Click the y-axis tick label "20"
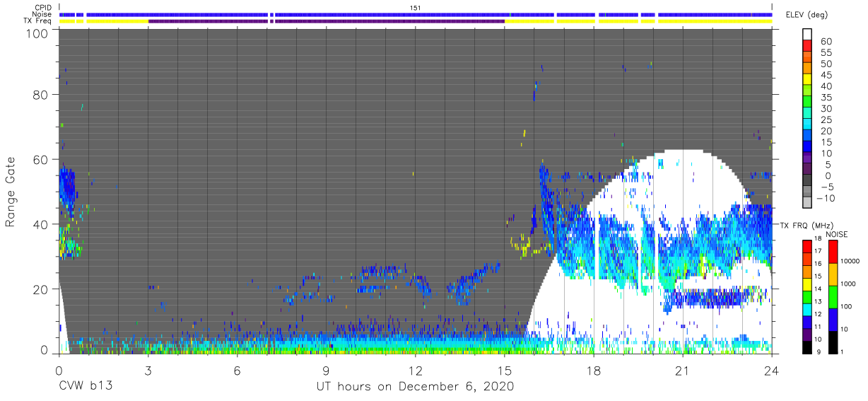 (42, 289)
